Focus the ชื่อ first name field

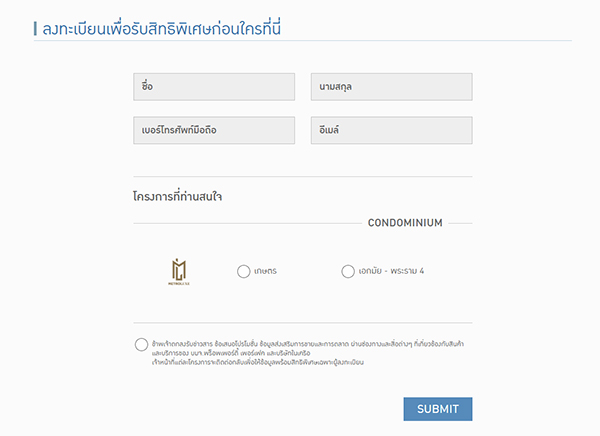213,87
